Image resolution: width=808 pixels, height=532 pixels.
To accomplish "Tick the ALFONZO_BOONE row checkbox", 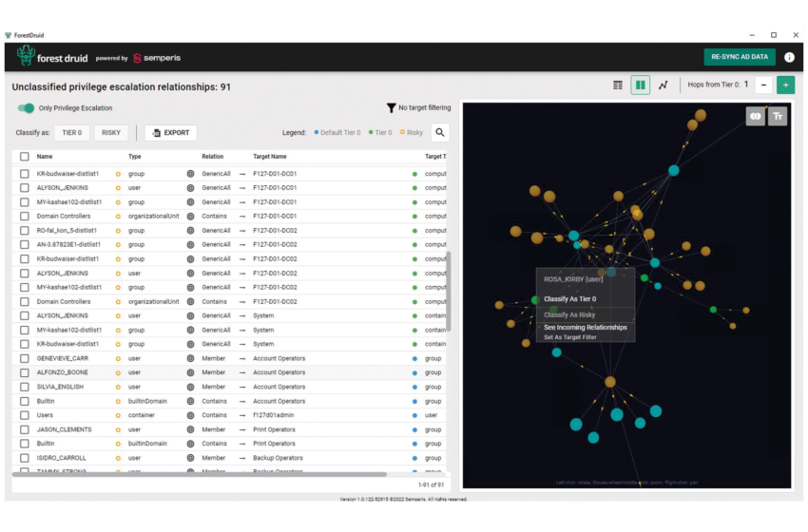I will point(25,372).
